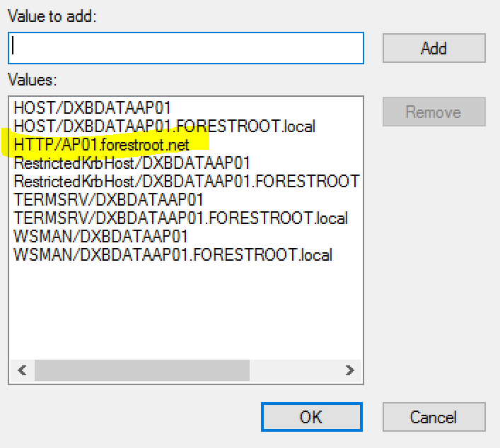Click the horizontal scrollbar thumb
The width and height of the screenshot is (500, 448).
pyautogui.click(x=142, y=370)
